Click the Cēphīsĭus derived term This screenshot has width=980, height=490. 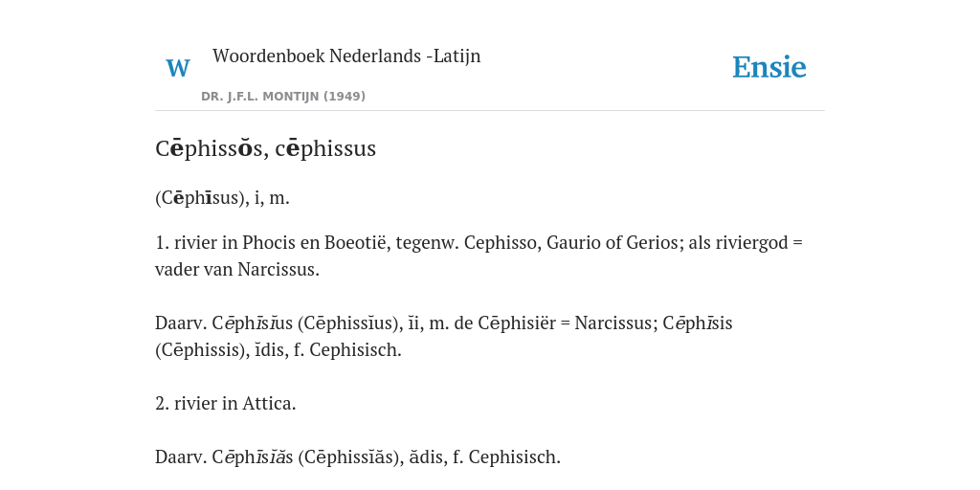point(253,323)
